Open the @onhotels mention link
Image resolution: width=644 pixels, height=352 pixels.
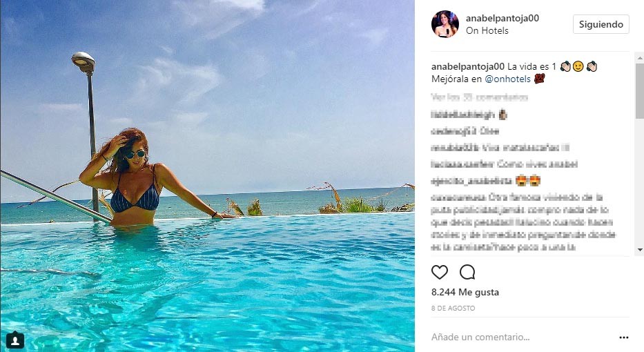click(x=507, y=79)
